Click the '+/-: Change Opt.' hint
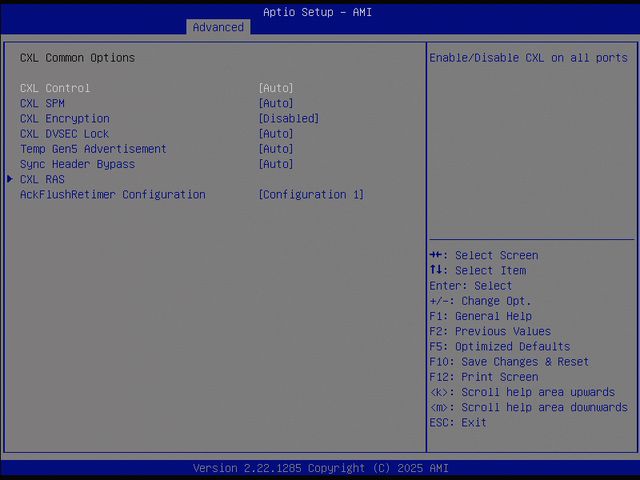Screen dimensions: 640x480 [480, 301]
